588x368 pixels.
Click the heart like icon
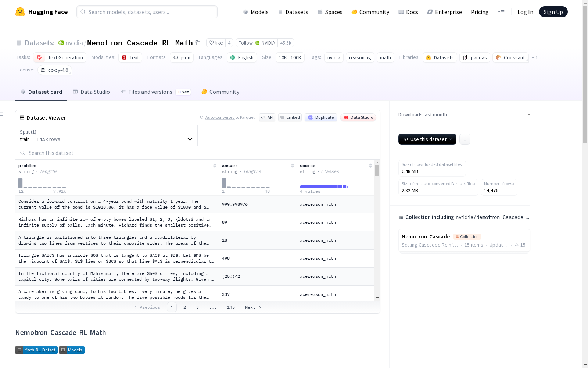tap(211, 43)
